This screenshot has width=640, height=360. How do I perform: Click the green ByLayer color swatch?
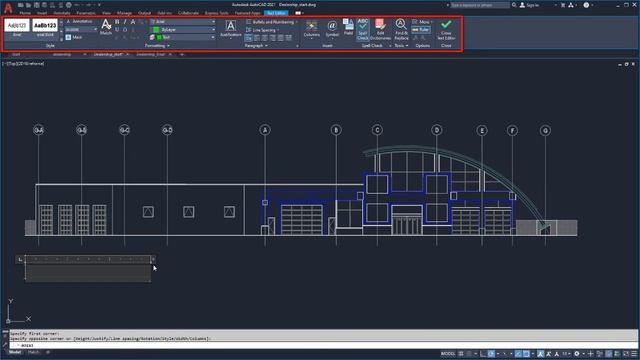pyautogui.click(x=156, y=29)
